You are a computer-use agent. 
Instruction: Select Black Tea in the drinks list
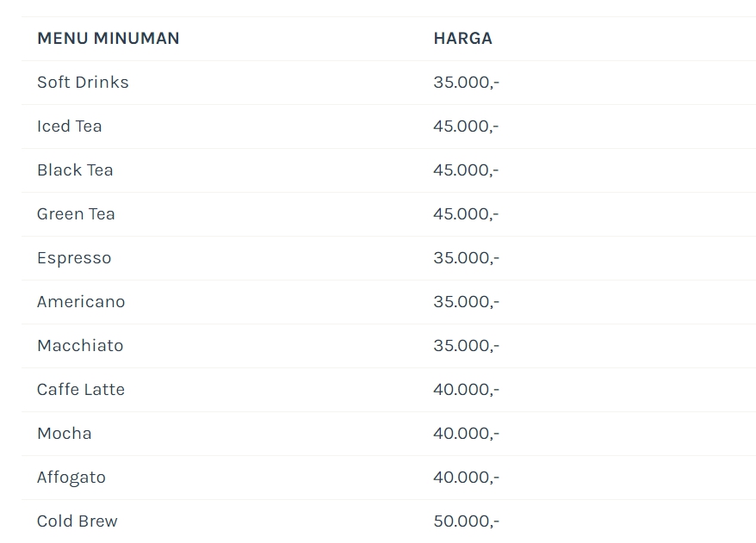[x=75, y=170]
